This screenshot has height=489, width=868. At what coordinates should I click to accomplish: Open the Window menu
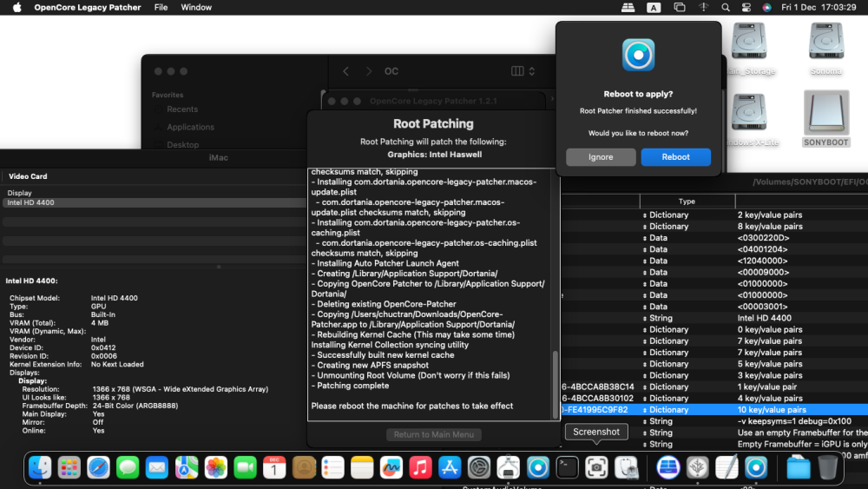click(196, 7)
